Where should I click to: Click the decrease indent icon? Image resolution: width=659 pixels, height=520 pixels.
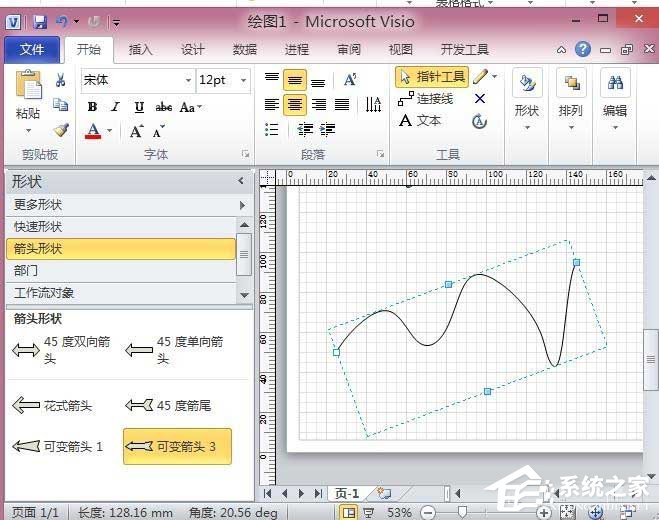pos(305,129)
